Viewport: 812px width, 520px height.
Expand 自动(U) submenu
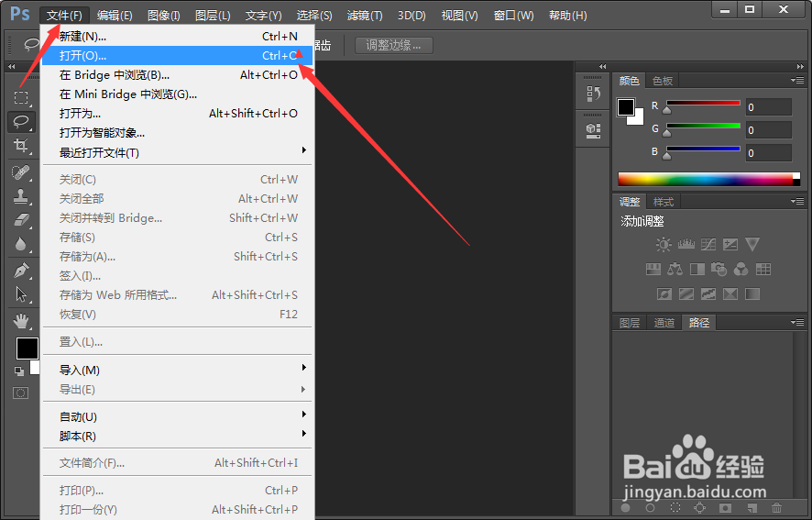[177, 416]
